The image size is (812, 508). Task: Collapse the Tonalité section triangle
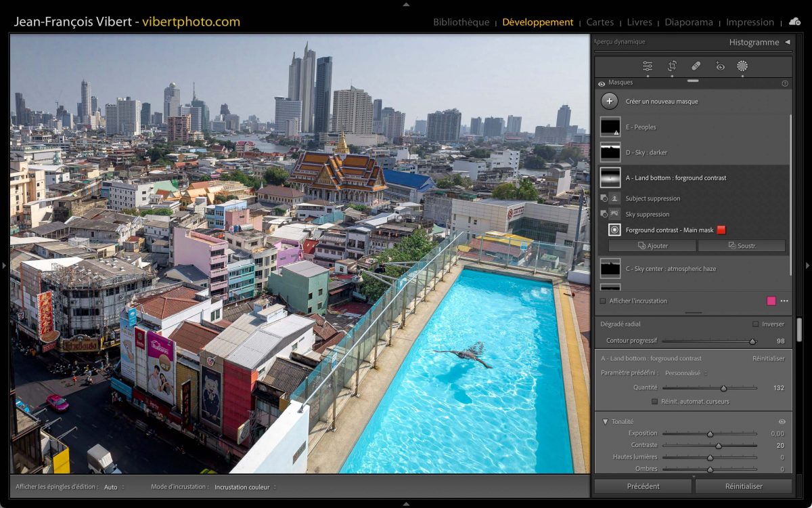605,421
